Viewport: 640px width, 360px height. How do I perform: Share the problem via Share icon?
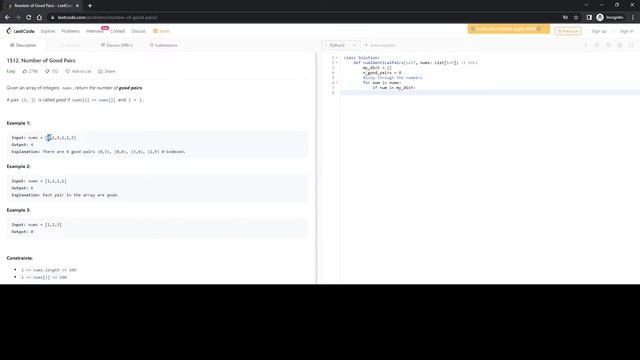(x=100, y=71)
